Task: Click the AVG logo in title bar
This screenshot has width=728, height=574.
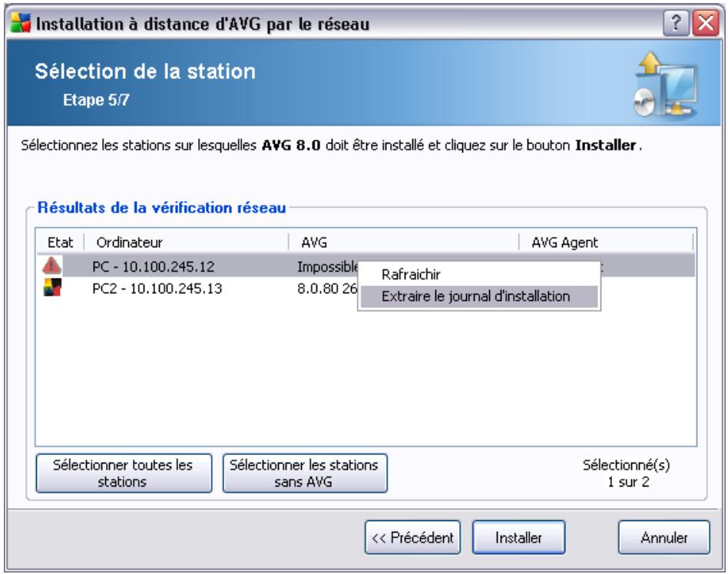Action: (21, 23)
